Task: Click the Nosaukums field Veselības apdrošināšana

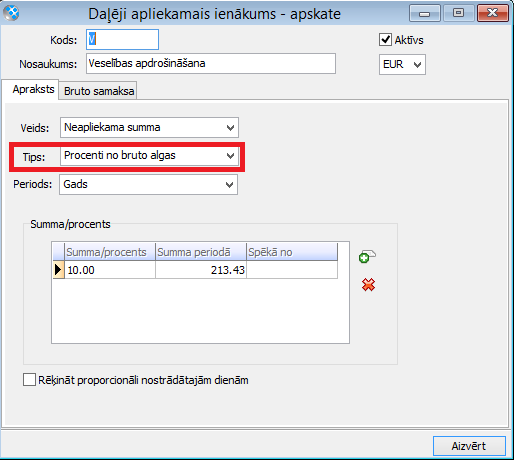Action: point(211,63)
